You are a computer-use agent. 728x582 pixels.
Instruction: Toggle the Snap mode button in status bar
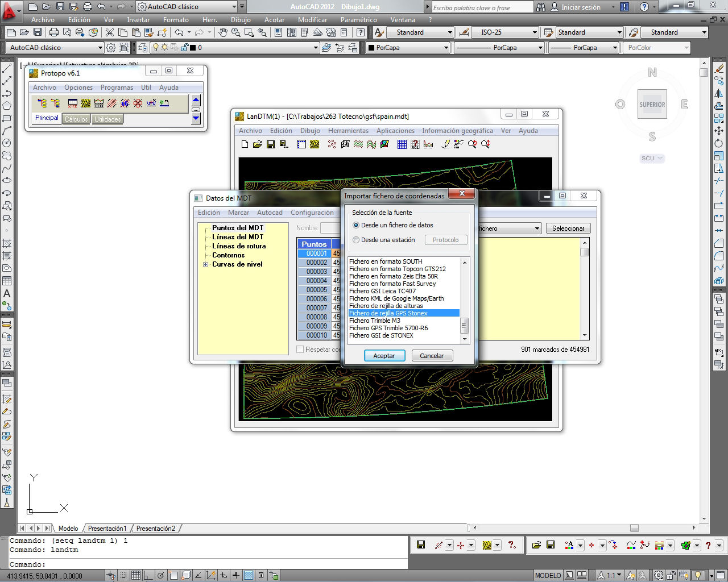pos(124,575)
